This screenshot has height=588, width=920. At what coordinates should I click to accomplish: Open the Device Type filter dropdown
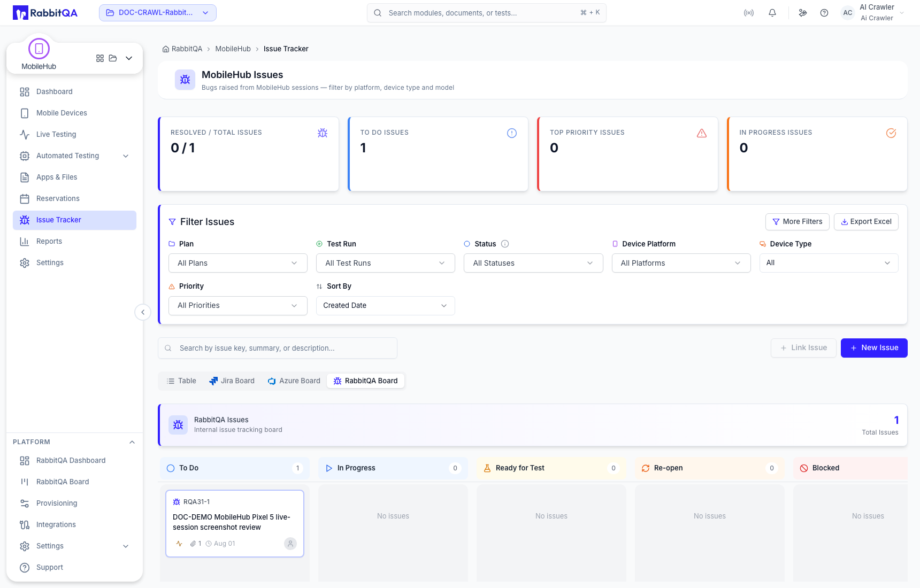pos(829,263)
